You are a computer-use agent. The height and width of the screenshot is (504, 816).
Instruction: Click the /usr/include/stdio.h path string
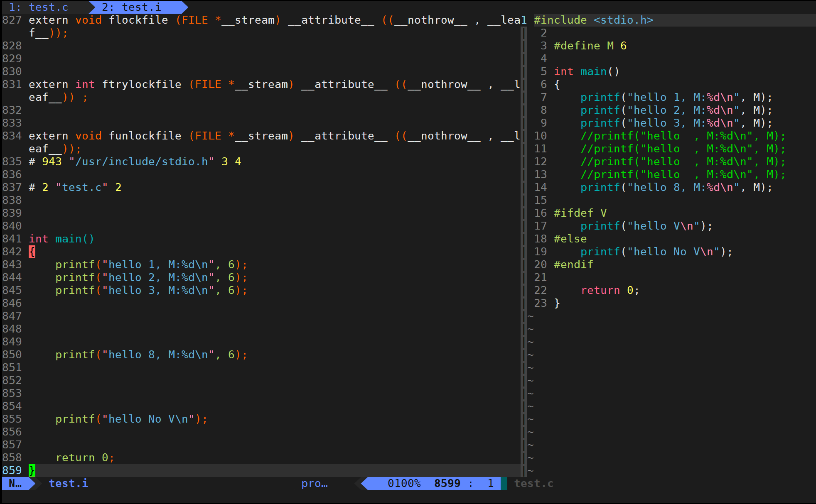pos(141,161)
